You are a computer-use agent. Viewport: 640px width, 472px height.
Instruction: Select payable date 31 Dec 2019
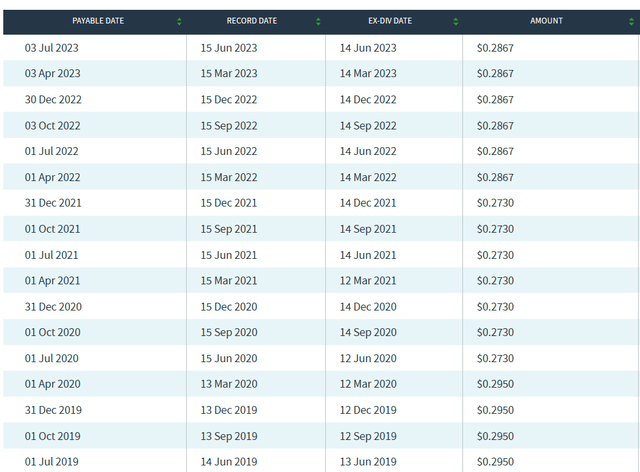(x=53, y=410)
